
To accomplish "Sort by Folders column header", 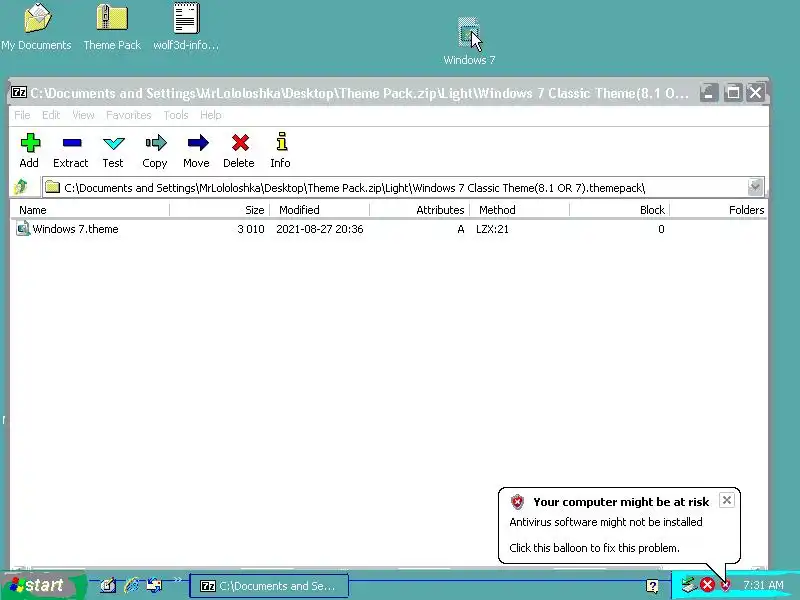I will (719, 210).
